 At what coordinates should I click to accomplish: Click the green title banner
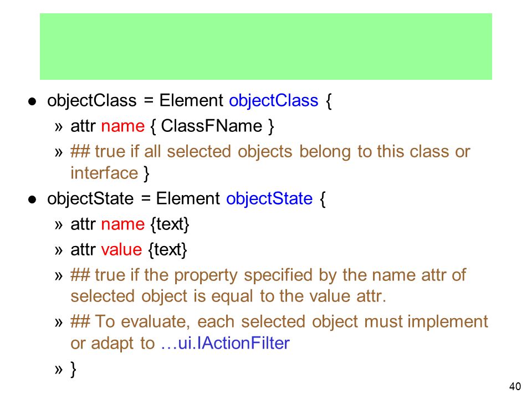[266, 47]
